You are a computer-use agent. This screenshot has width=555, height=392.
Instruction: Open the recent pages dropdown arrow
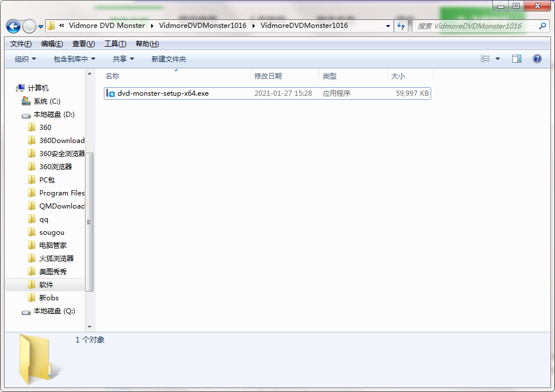(x=40, y=27)
